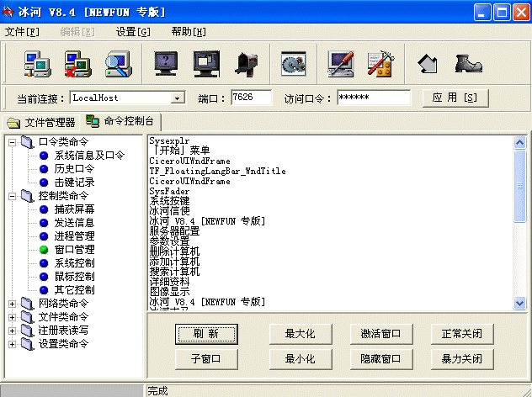
Task: Click the 子窗口 button
Action: (x=206, y=359)
